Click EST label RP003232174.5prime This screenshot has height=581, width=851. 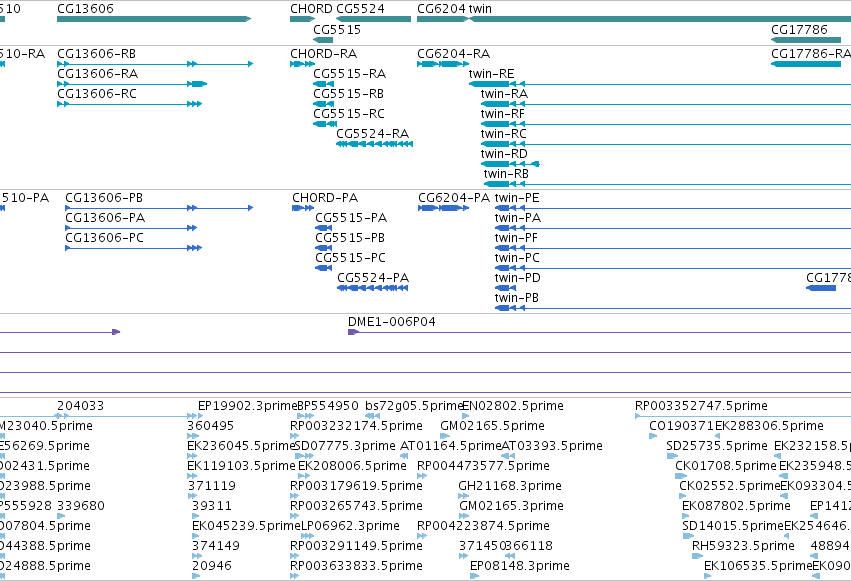click(356, 426)
